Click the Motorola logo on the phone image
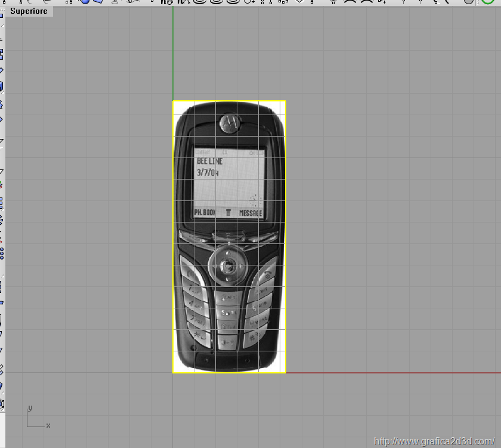Image resolution: width=501 pixels, height=448 pixels. 228,123
